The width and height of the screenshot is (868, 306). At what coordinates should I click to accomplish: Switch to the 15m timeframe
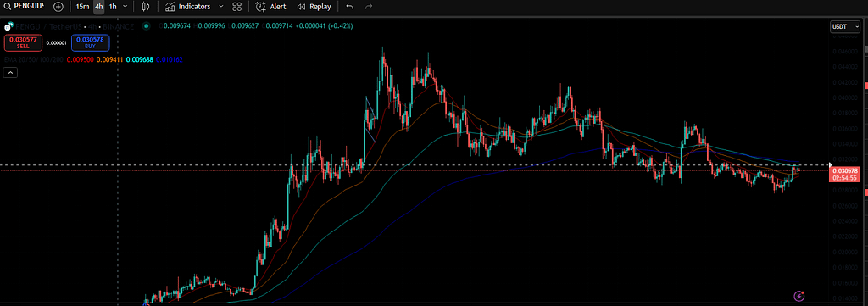tap(82, 7)
